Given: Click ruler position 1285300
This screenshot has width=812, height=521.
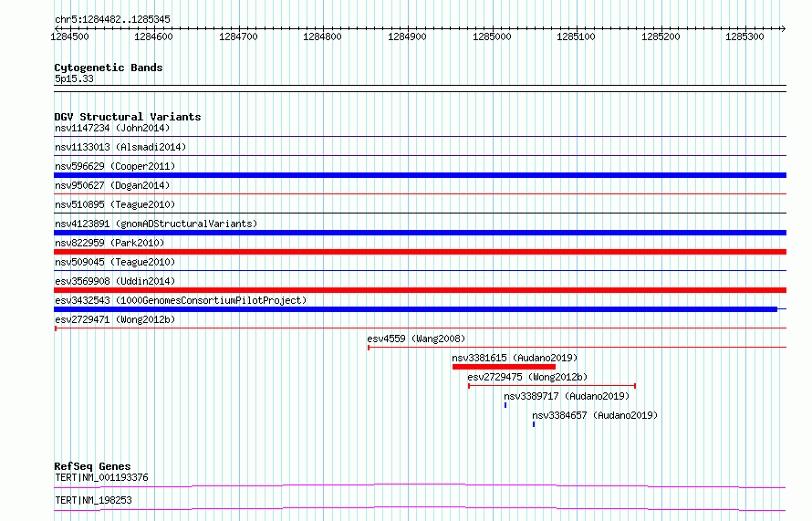Looking at the screenshot, I should pyautogui.click(x=744, y=36).
